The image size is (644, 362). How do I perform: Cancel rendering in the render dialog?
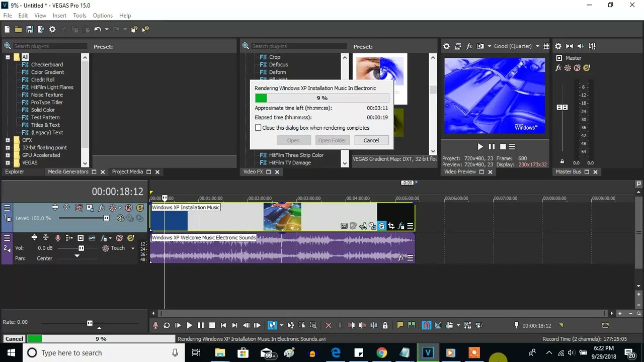[x=371, y=140]
